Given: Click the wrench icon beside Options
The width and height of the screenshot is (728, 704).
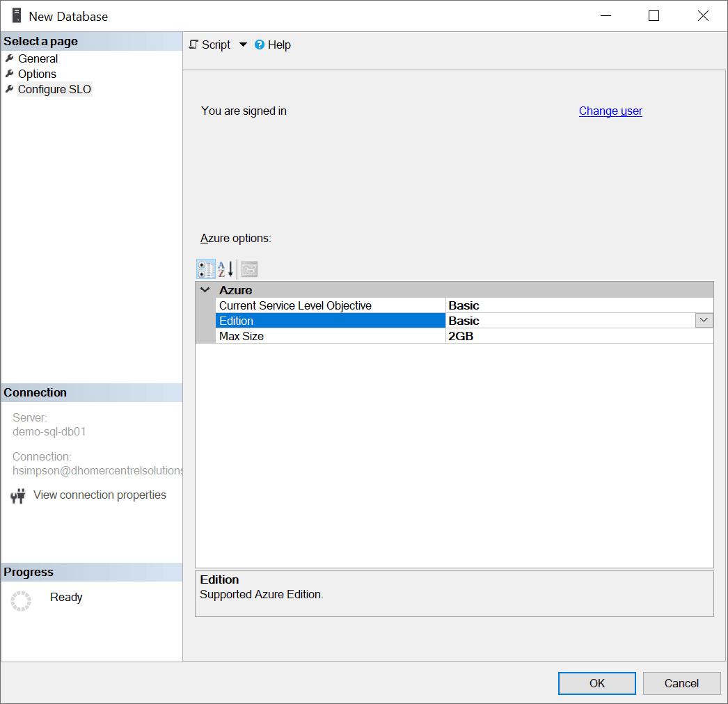Looking at the screenshot, I should 8,74.
